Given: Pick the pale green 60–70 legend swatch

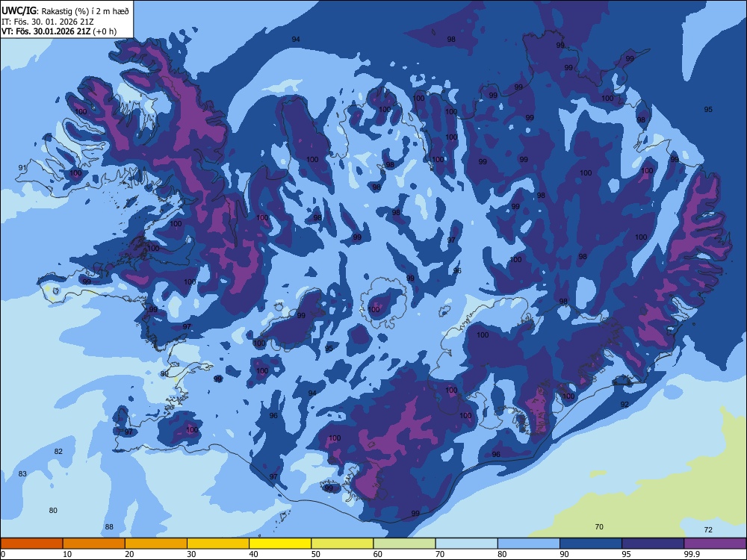Looking at the screenshot, I should [x=404, y=544].
